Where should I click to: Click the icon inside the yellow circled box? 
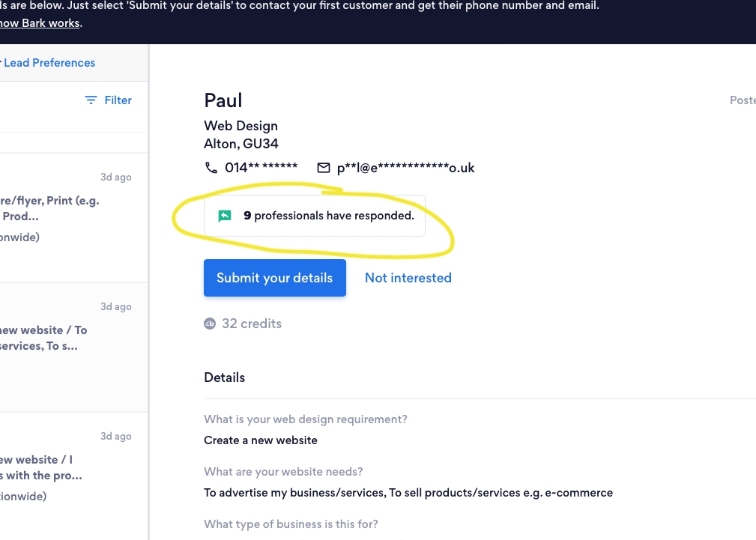coord(224,215)
